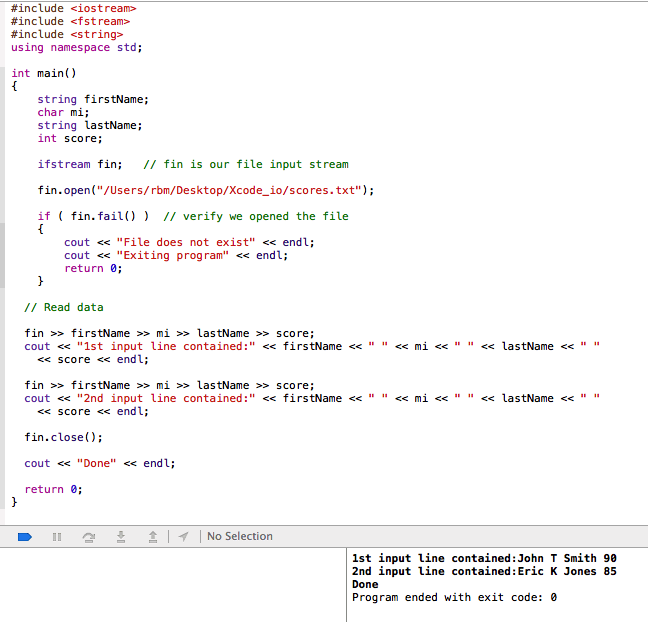
Task: Click the string firstName; declaration
Action: tap(93, 99)
